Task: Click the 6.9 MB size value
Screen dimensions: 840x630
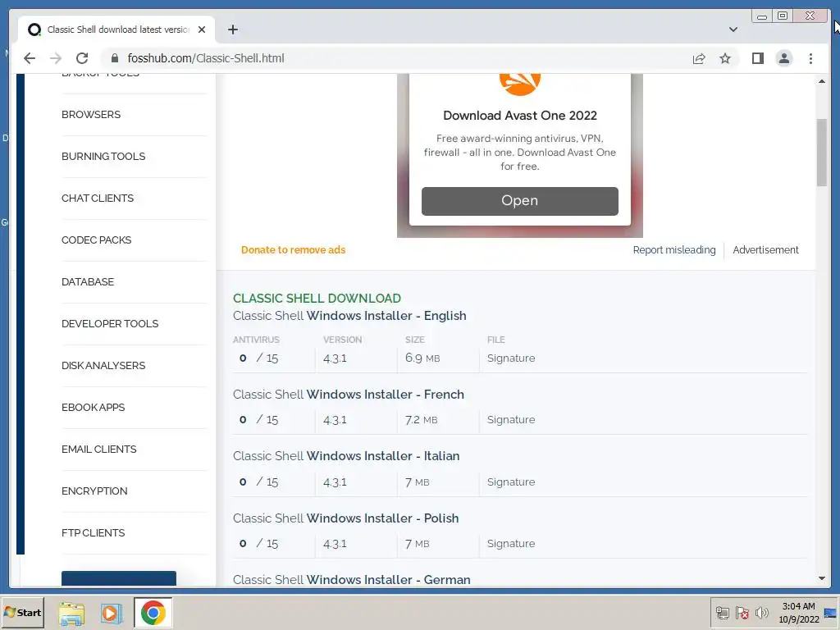Action: click(422, 358)
